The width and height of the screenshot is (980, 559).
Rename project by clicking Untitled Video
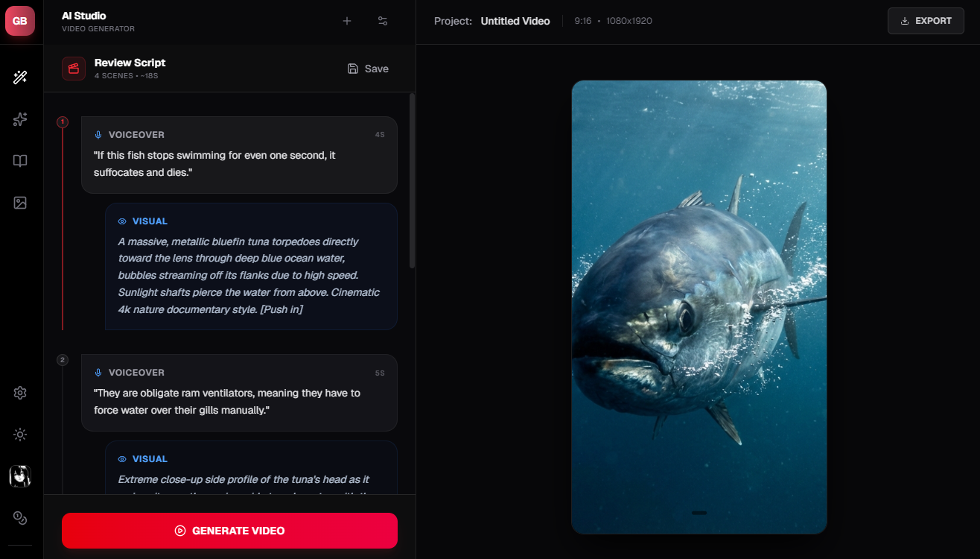tap(515, 21)
